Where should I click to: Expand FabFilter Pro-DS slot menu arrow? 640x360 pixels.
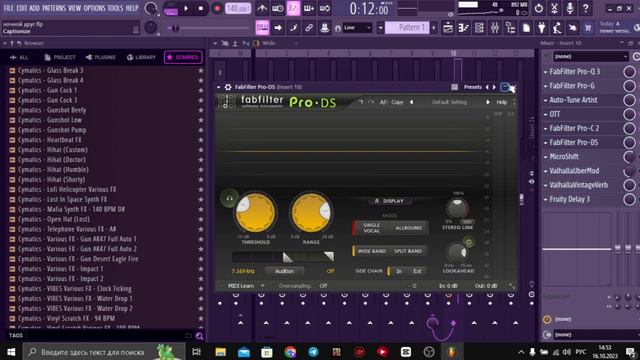[545, 143]
